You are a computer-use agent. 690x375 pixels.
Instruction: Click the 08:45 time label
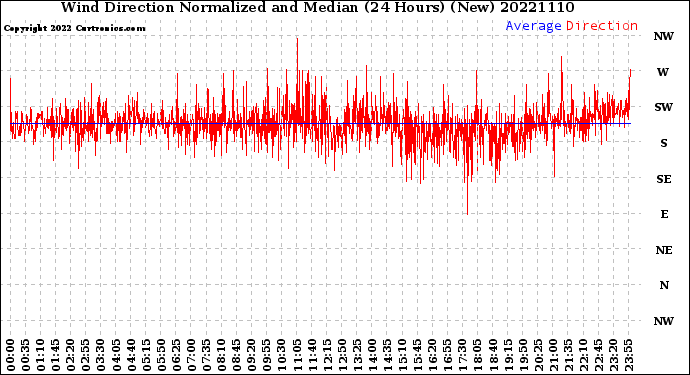[237, 356]
